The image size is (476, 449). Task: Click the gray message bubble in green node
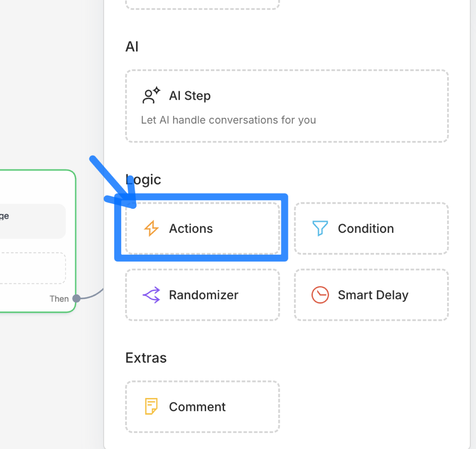33,221
